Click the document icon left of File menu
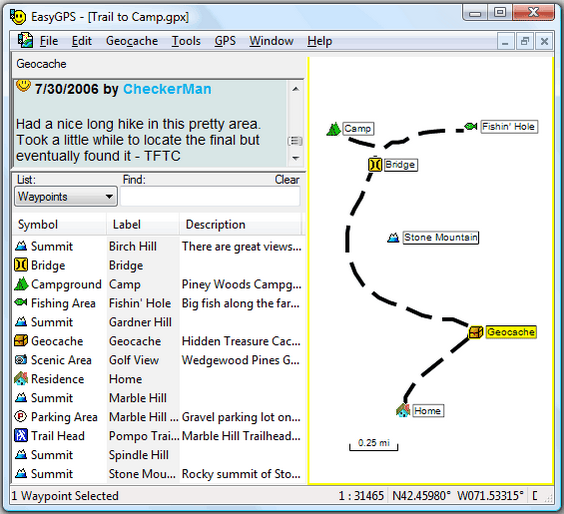Screen dimensions: 564x514 (25, 41)
